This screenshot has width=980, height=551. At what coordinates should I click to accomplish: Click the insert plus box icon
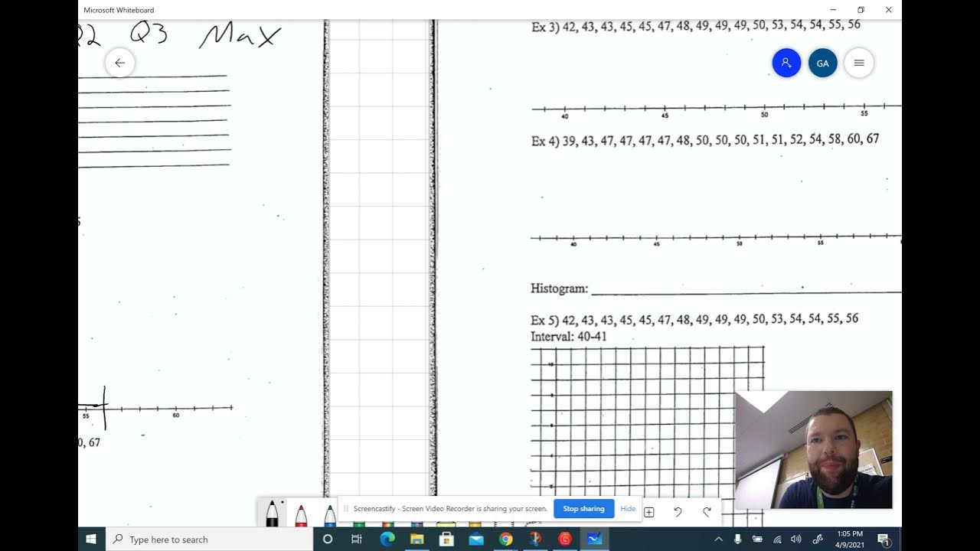coord(649,512)
